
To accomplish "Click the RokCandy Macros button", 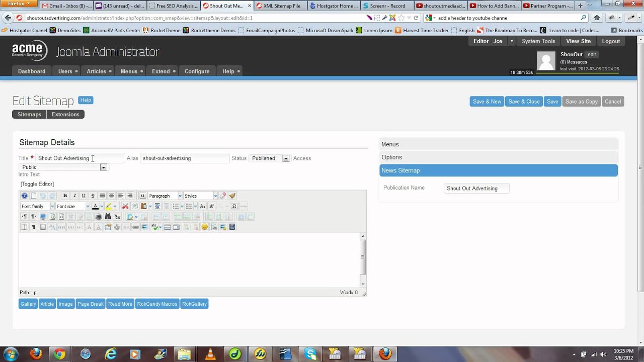I will pyautogui.click(x=157, y=304).
